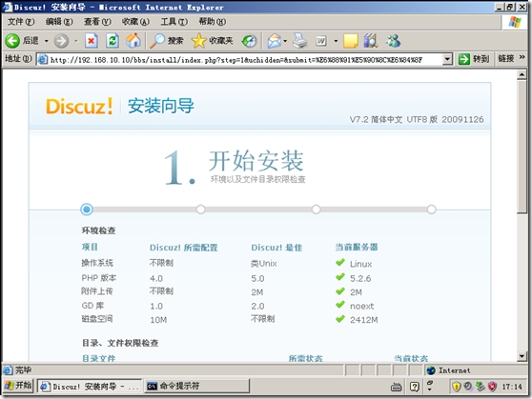
Task: Click the taskbar clock 17:14
Action: click(512, 387)
